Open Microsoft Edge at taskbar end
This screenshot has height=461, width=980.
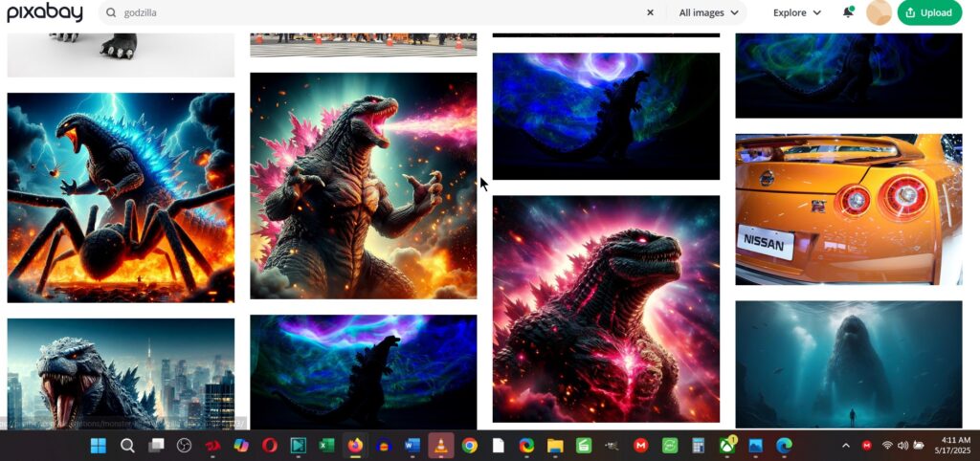click(x=785, y=446)
